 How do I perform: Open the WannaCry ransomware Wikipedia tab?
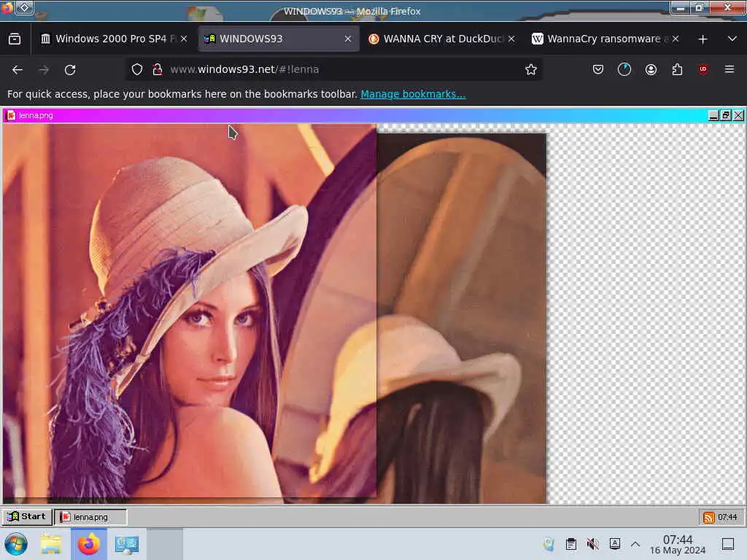[606, 39]
